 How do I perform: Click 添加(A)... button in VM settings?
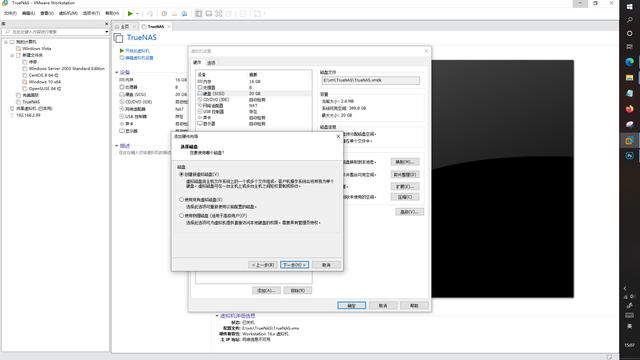pos(266,291)
